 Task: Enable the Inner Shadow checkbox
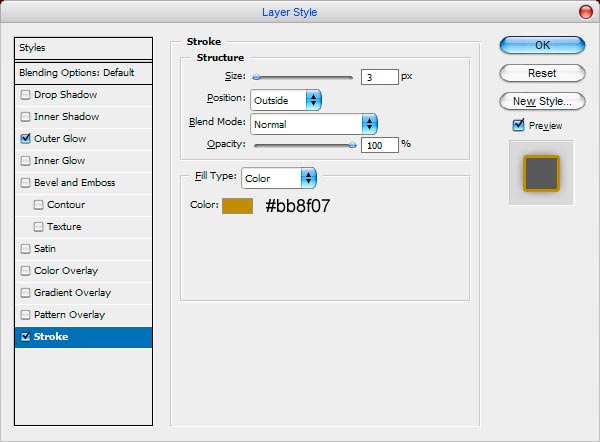tap(25, 117)
